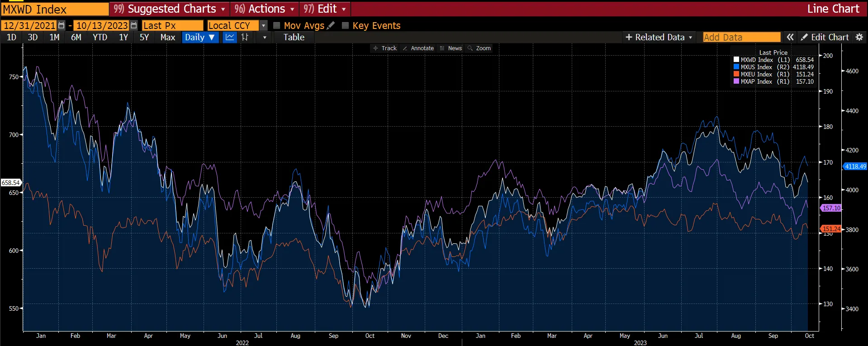Screen dimensions: 868x346
Task: Open the start date calendar picker
Action: [62, 26]
